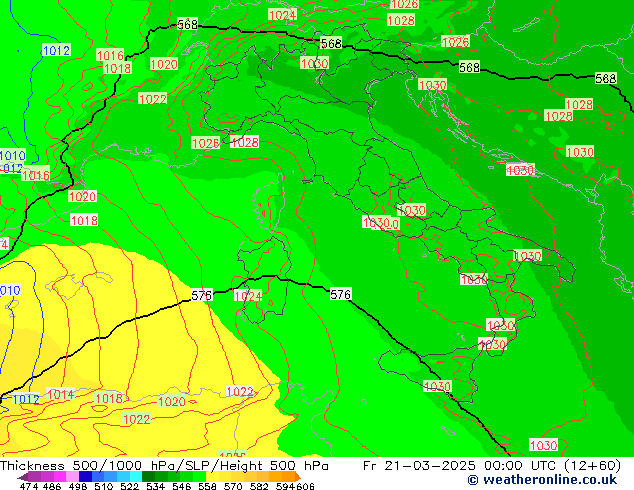This screenshot has height=490, width=634.
Task: Pick the light pink legend swatch above 498
Action: pos(72,476)
